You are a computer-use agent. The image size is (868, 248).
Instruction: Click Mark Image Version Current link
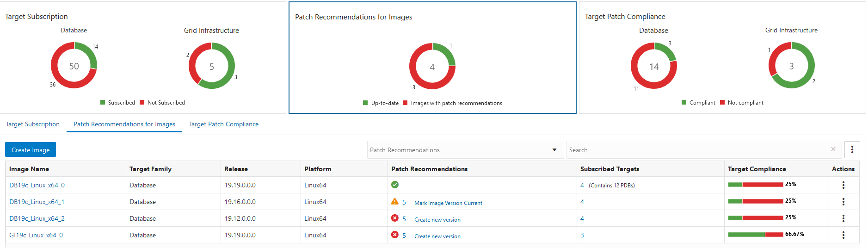pyautogui.click(x=448, y=203)
